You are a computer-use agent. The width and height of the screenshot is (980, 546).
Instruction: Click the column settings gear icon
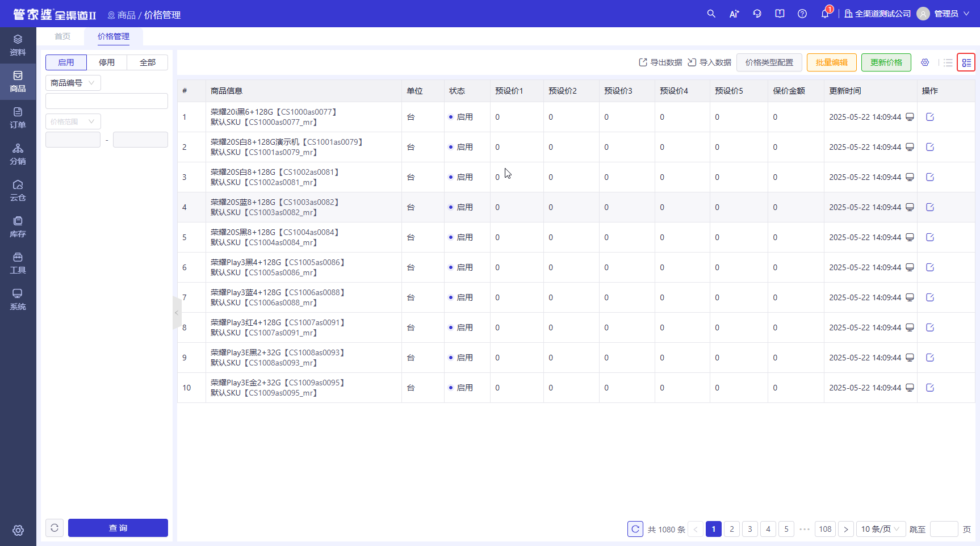point(925,62)
